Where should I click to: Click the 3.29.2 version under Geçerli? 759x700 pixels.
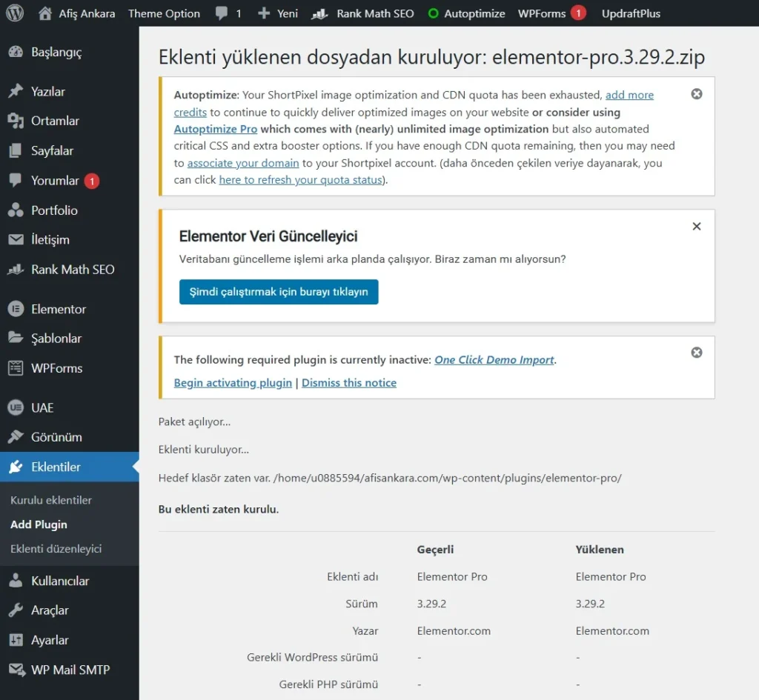(x=431, y=604)
